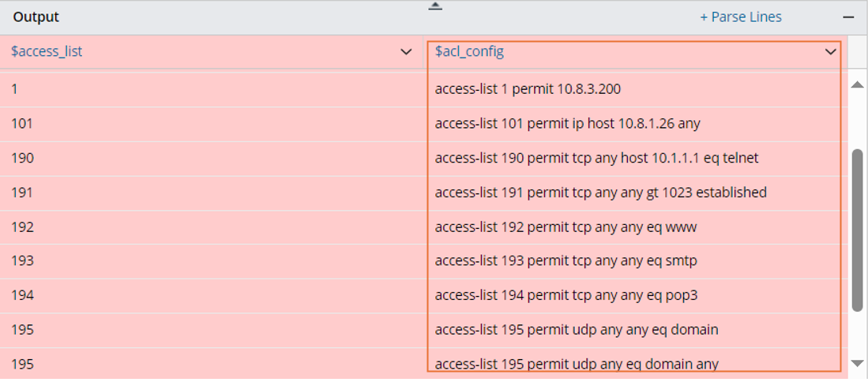Open the $acl_config column dropdown
Screen dimensions: 868x382
point(830,52)
